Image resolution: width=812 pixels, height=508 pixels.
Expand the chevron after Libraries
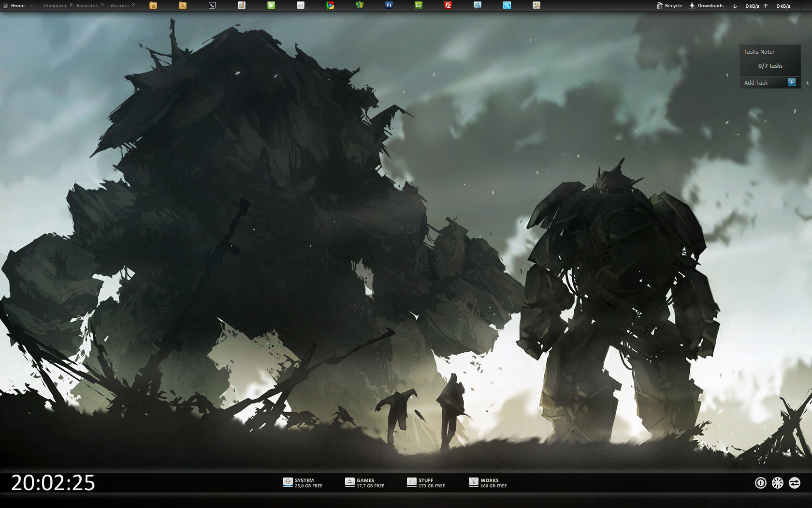tap(134, 5)
